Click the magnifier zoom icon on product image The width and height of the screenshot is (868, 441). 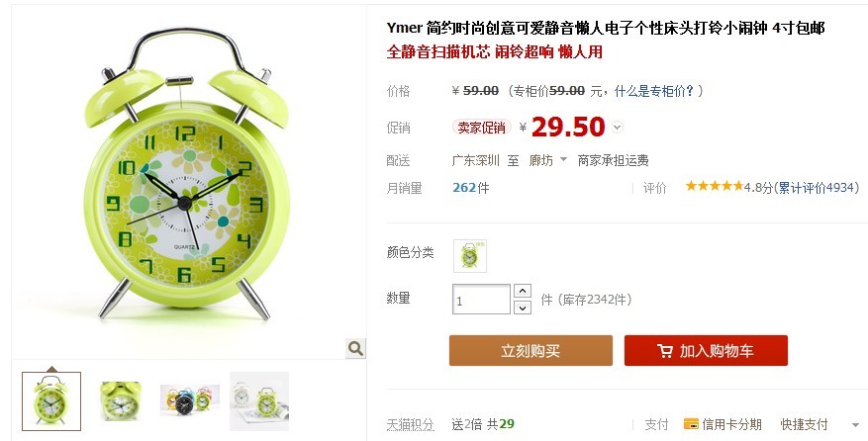[355, 348]
